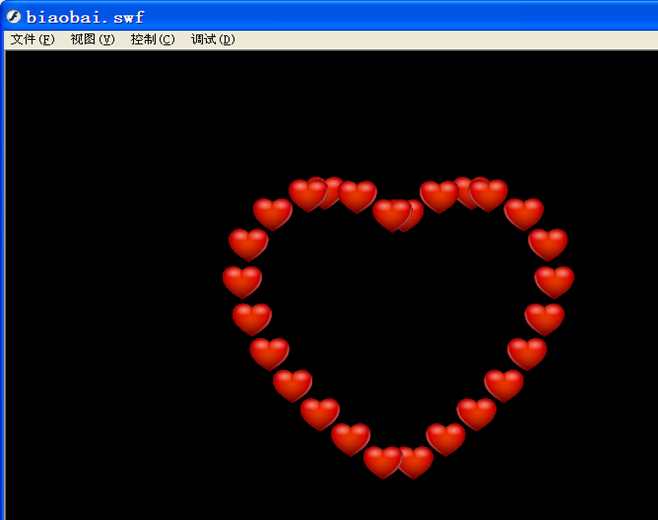Open the 文件(F) menu
The width and height of the screenshot is (658, 520).
pyautogui.click(x=32, y=39)
